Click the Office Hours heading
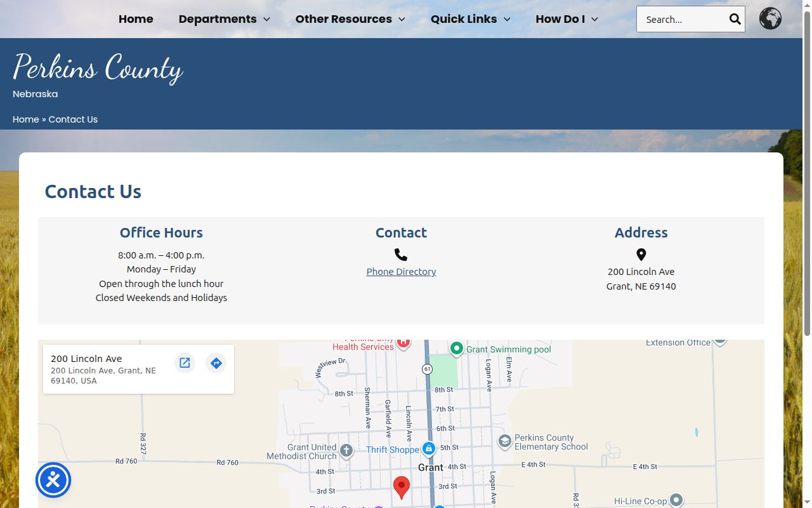812x508 pixels. (161, 232)
